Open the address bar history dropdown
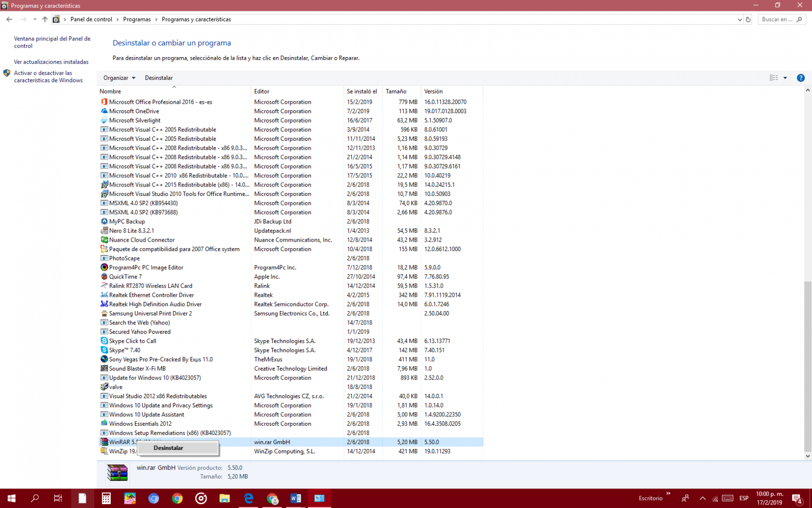Viewport: 812px width, 508px height. click(740, 20)
